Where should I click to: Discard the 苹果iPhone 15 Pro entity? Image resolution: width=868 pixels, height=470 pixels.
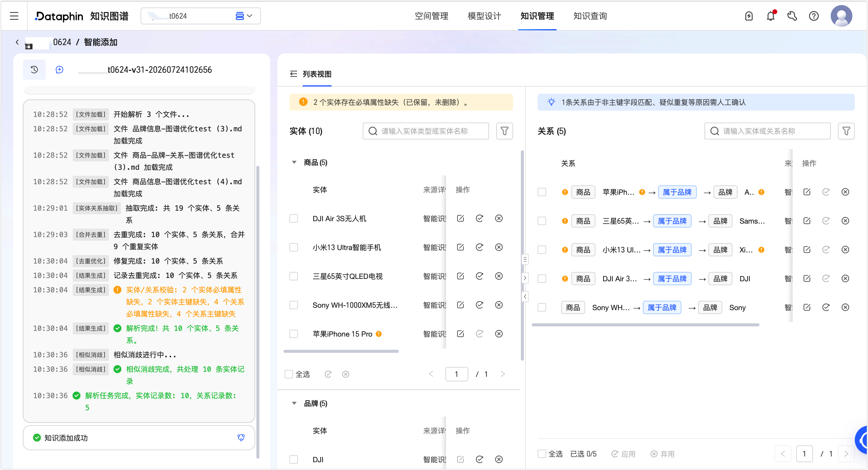499,334
